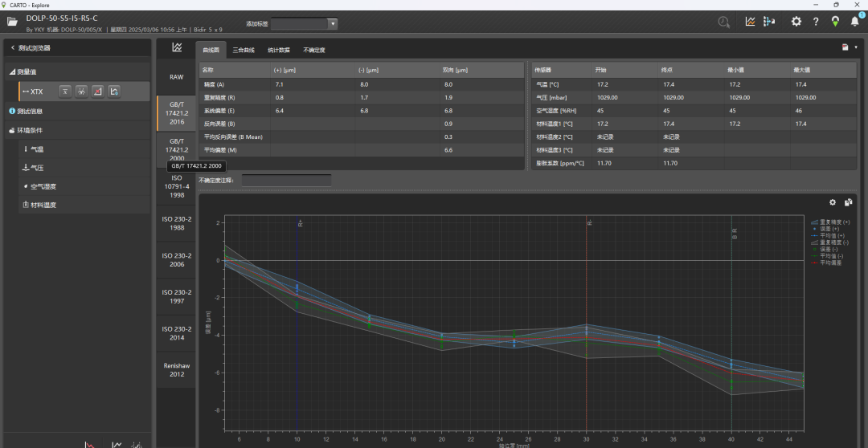The image size is (868, 448).
Task: Open application settings gear in top bar
Action: point(796,22)
